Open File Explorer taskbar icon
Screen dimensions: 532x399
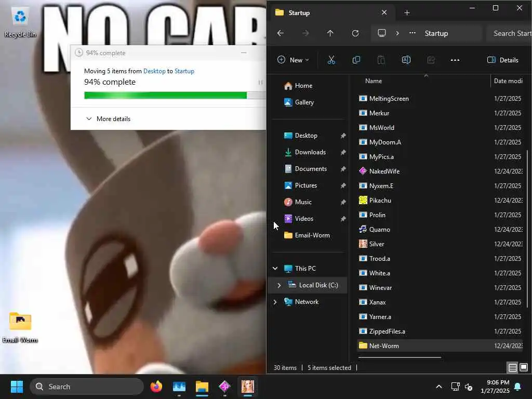202,387
